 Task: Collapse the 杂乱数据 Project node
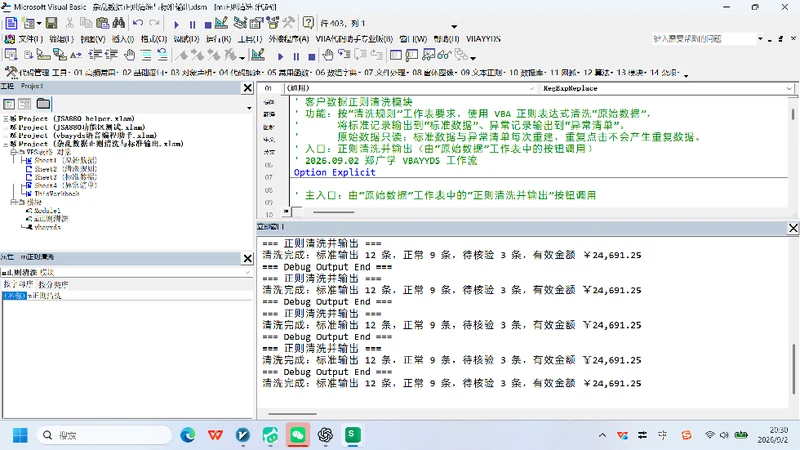(6, 144)
